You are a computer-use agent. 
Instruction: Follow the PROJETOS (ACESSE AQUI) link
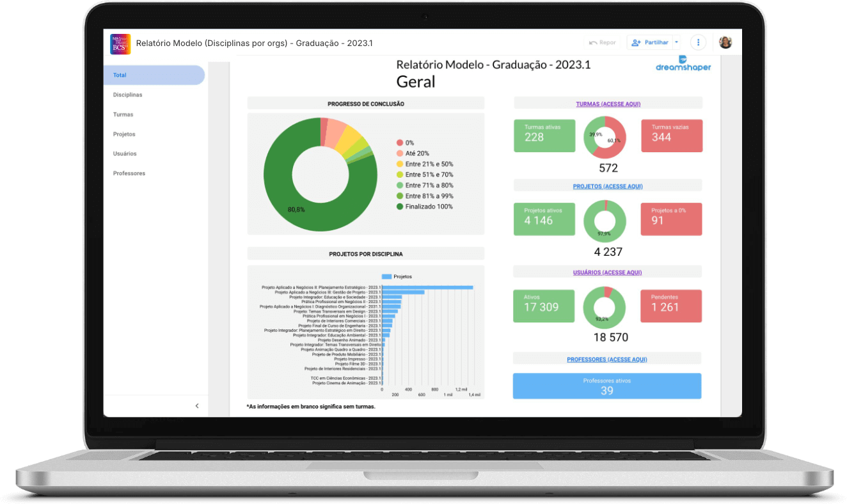608,186
